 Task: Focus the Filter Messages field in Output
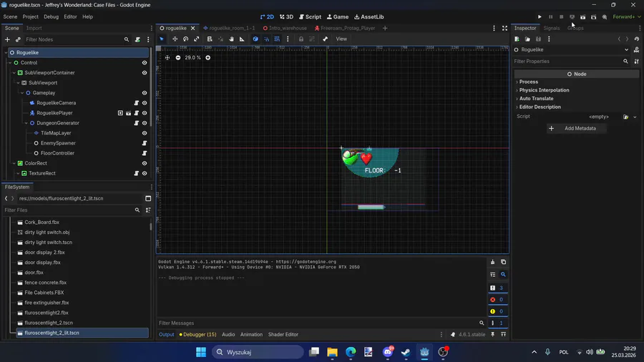[x=321, y=323]
